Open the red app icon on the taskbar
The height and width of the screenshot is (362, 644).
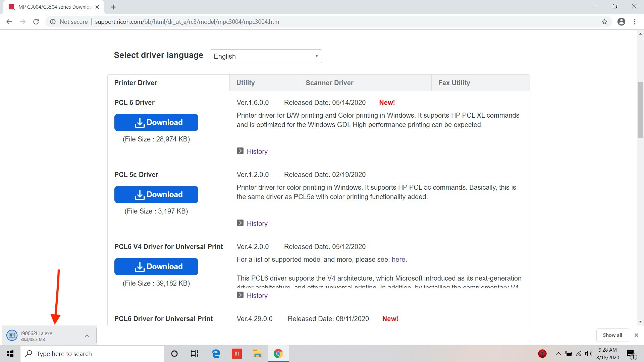(x=236, y=354)
